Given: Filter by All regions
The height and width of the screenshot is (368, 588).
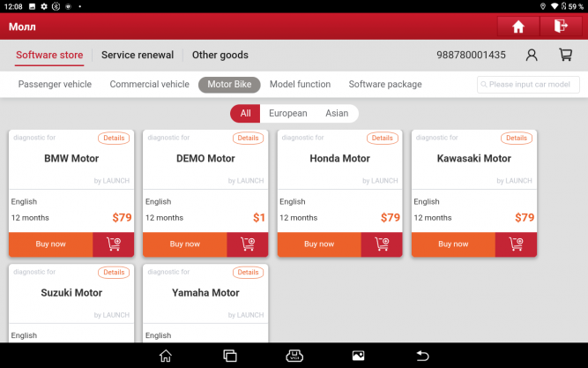Looking at the screenshot, I should coord(245,114).
